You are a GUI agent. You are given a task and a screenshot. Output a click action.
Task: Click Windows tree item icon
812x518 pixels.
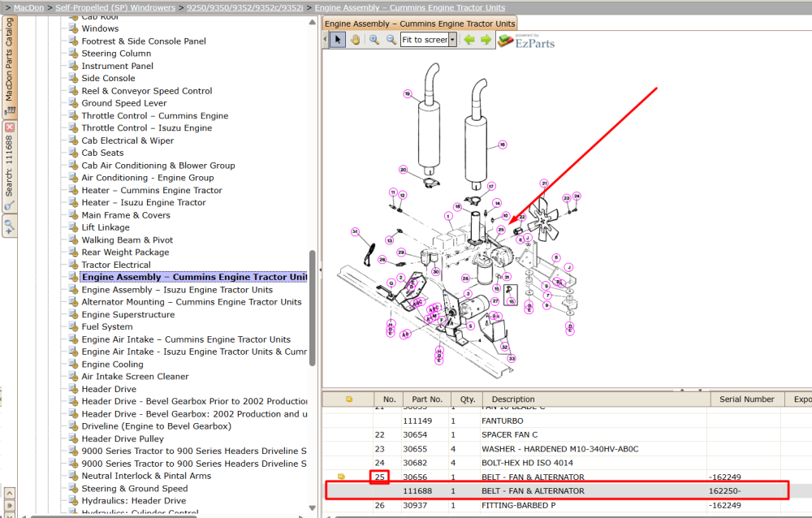point(74,28)
